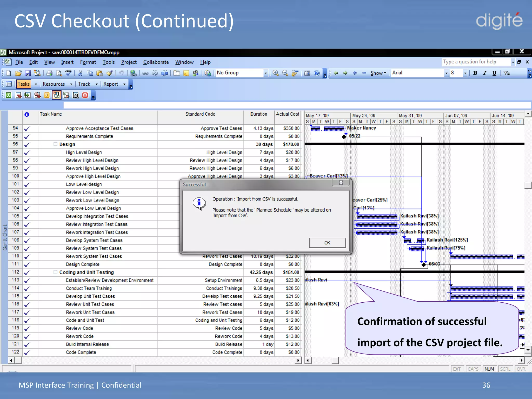The image size is (532, 399).
Task: Toggle Underline formatting
Action: click(x=494, y=73)
